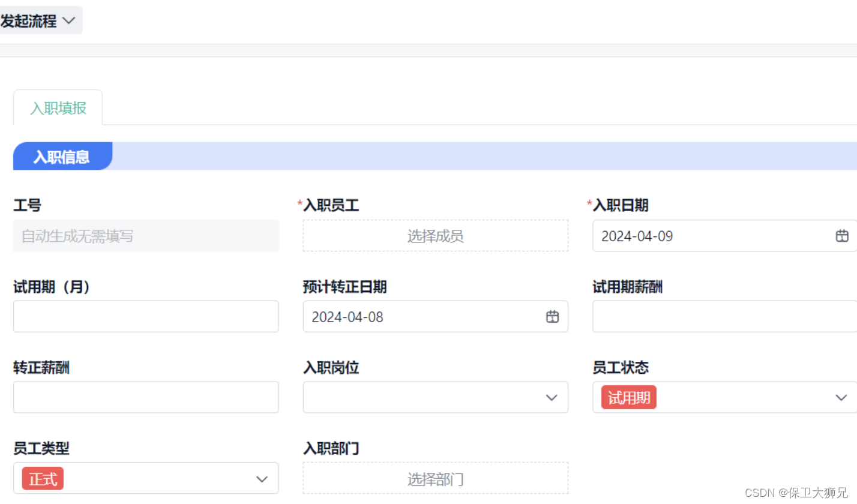Click the 转正薪酬 input field

pos(146,397)
